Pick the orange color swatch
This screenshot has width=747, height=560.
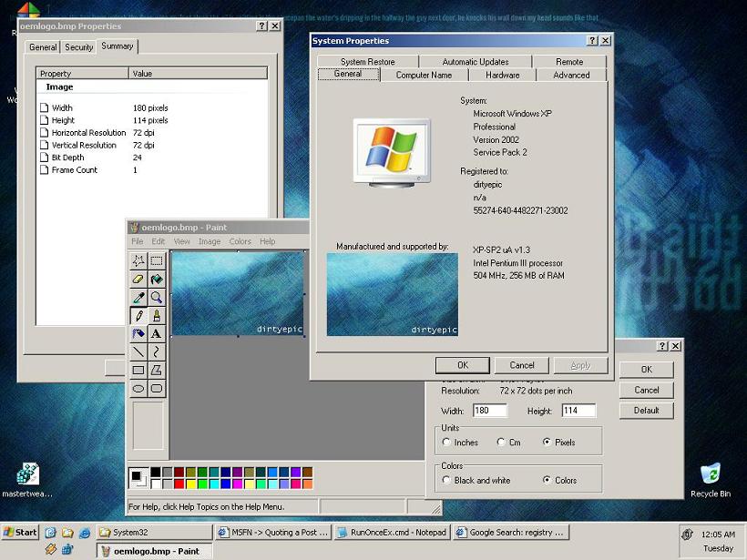pos(307,484)
